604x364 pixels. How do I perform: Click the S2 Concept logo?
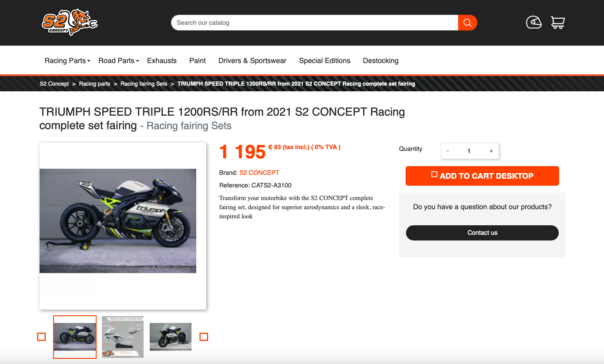click(x=70, y=22)
